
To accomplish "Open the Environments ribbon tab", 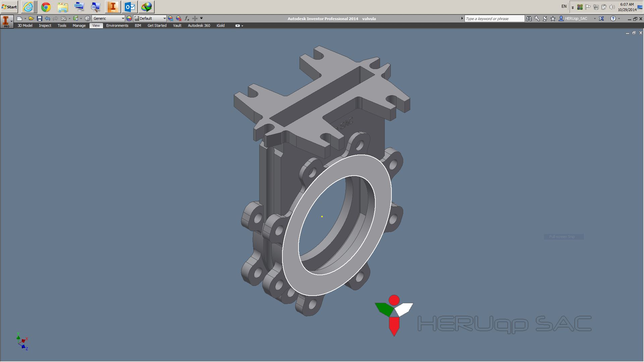I will click(117, 25).
